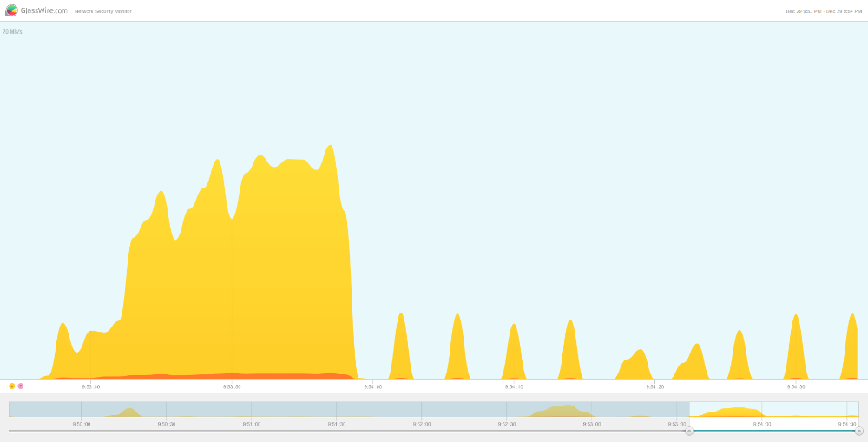868x442 pixels.
Task: Click the GlassWire colorful logo icon
Action: tap(11, 10)
